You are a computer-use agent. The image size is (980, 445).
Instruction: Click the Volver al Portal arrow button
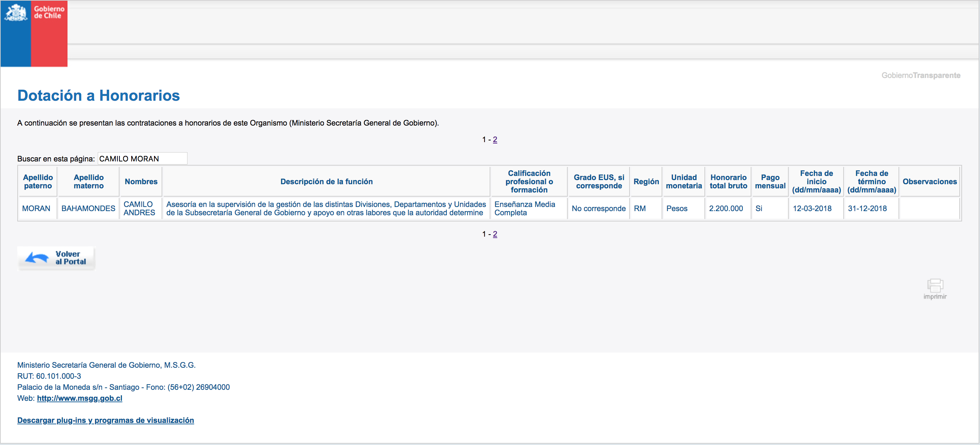tap(56, 258)
